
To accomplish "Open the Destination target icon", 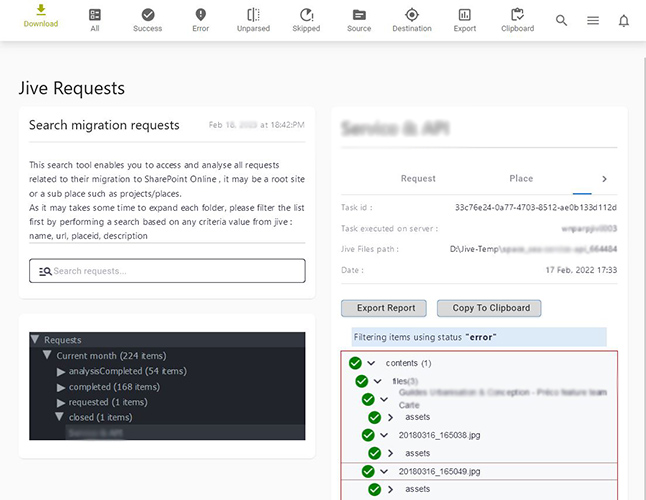I will [x=412, y=15].
